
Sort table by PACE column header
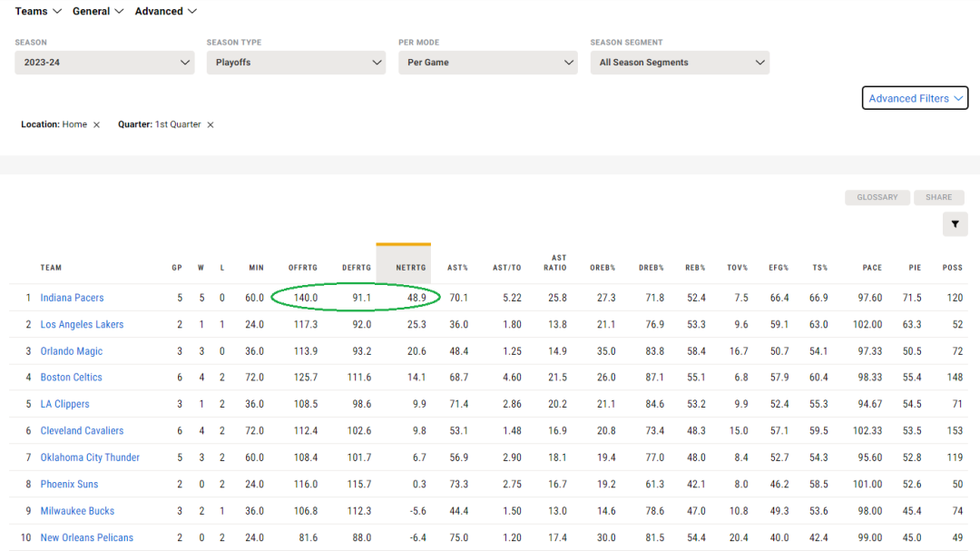click(x=873, y=268)
